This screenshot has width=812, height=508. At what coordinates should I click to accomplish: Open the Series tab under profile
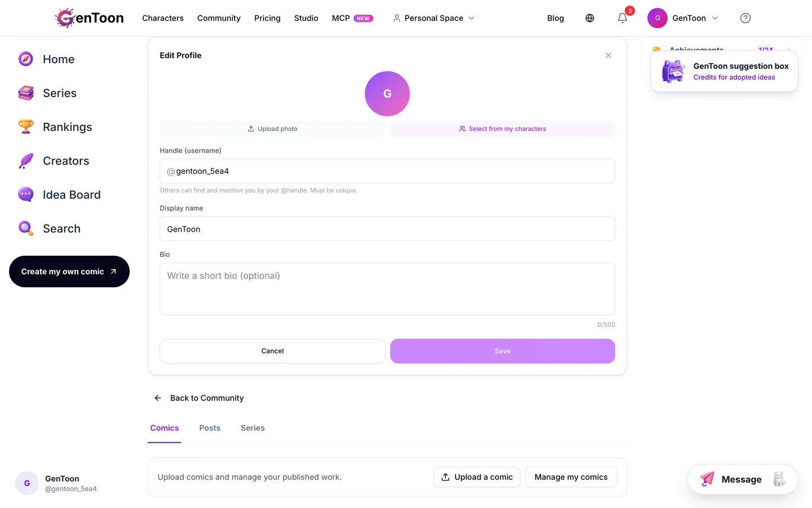253,428
